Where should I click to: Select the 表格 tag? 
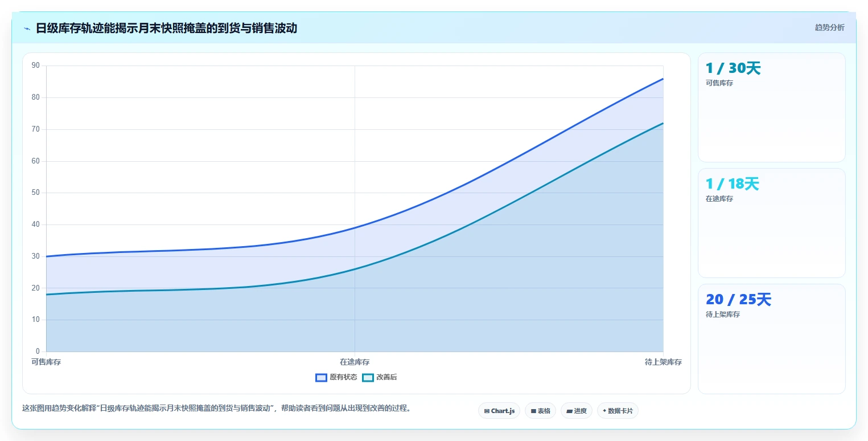coord(540,411)
